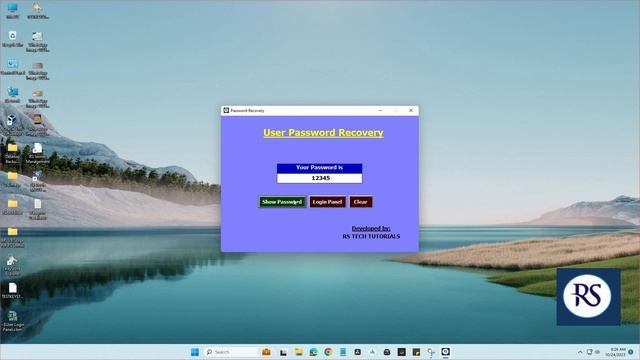Click the taskbar Search box
The height and width of the screenshot is (360, 640).
tap(231, 352)
